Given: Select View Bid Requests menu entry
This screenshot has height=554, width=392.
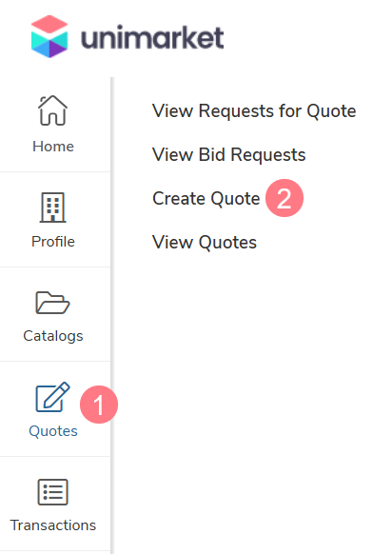Looking at the screenshot, I should pyautogui.click(x=229, y=155).
